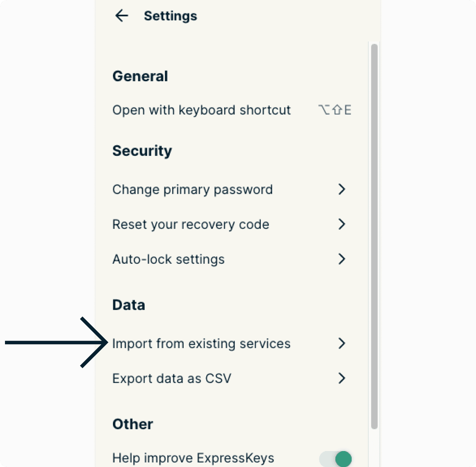Click the Settings page title
This screenshot has height=467, width=476.
pyautogui.click(x=170, y=16)
